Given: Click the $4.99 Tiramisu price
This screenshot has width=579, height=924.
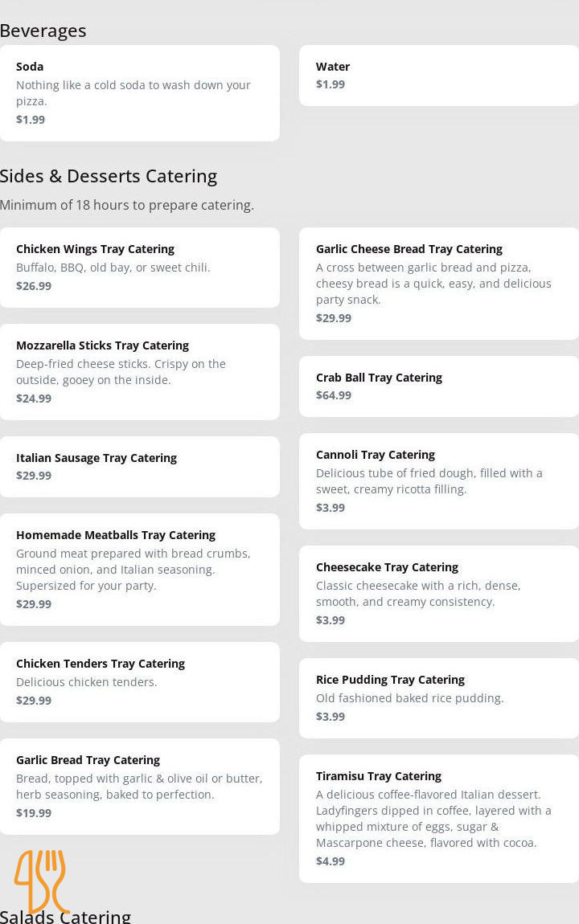Looking at the screenshot, I should point(331,861).
